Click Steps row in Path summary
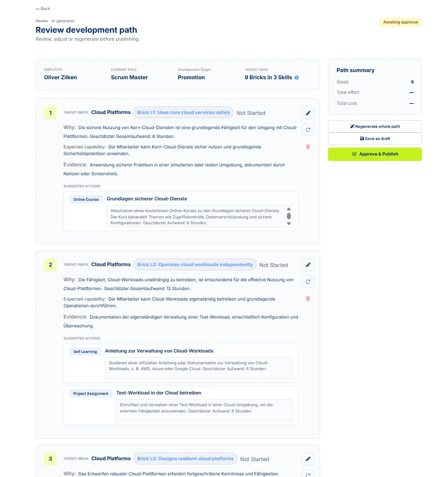Screen dimensions: 448x477 point(375,82)
